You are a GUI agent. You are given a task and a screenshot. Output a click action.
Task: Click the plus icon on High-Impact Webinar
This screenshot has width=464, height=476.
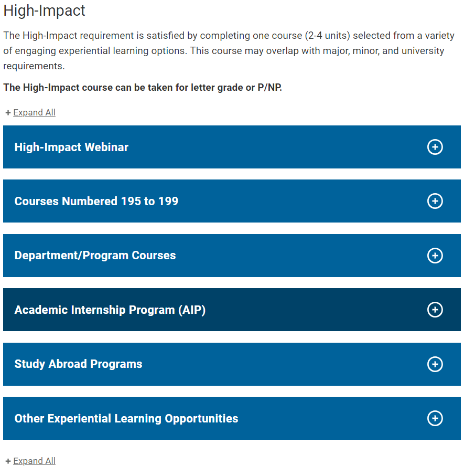[435, 147]
